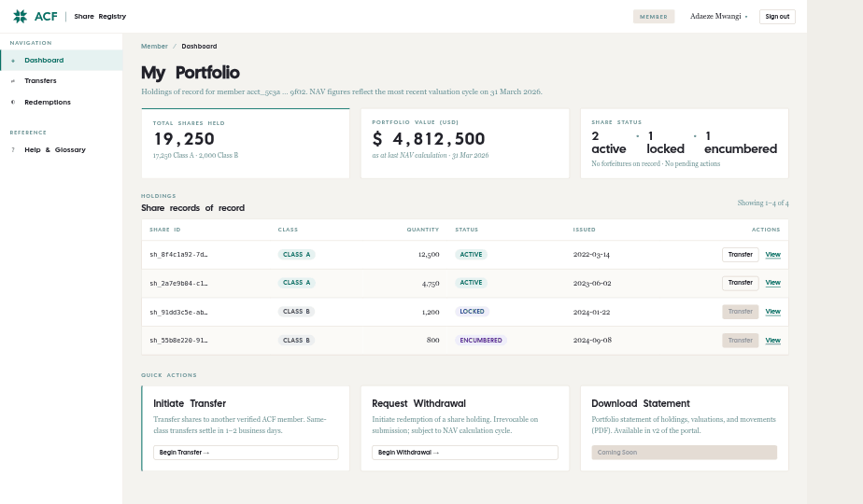Screen dimensions: 863x504
Task: Click CLASS B badge in sh_55b8e220 row
Action: [x=296, y=341]
